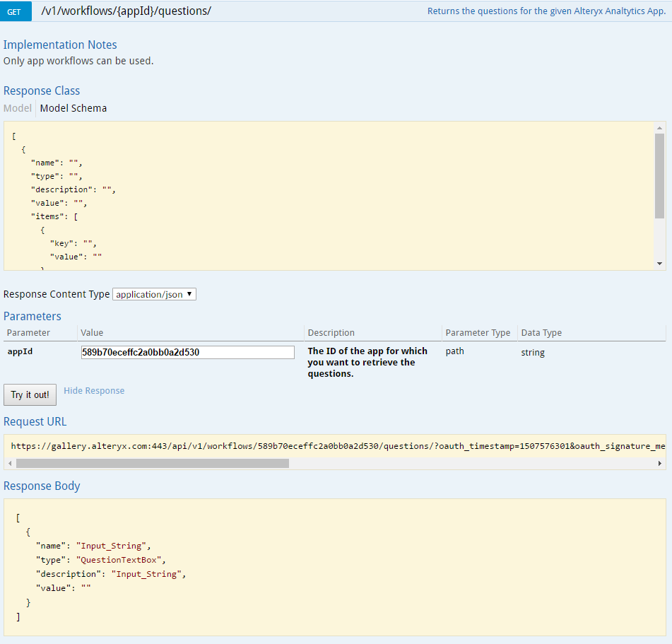672x644 pixels.
Task: Click "QuestionTextBox" in the response body
Action: click(x=119, y=560)
